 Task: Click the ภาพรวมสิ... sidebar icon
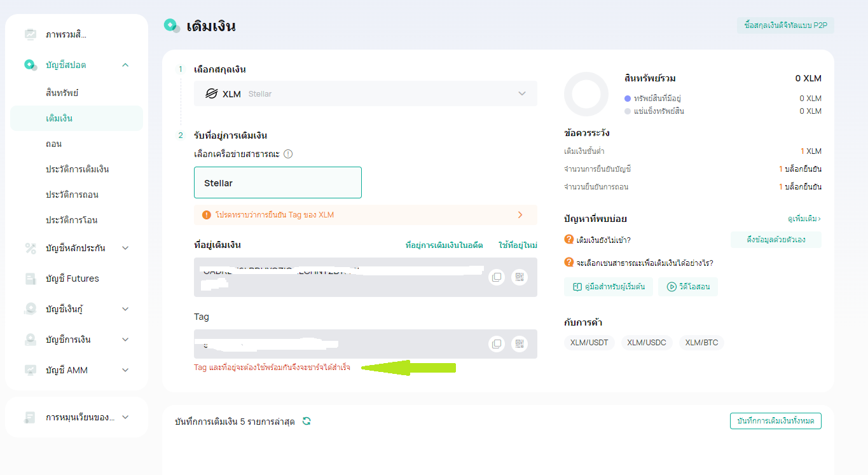pos(31,34)
